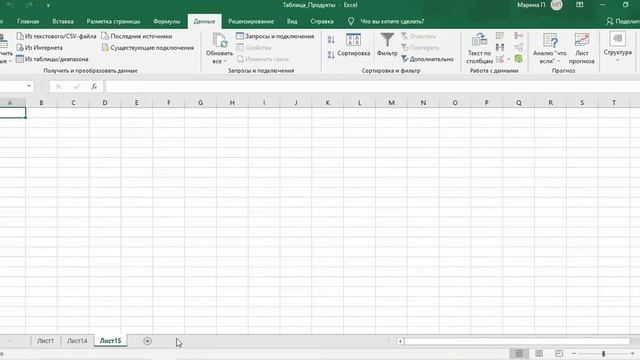This screenshot has width=640, height=360.
Task: Open the From Text/CSV file import
Action: click(56, 36)
